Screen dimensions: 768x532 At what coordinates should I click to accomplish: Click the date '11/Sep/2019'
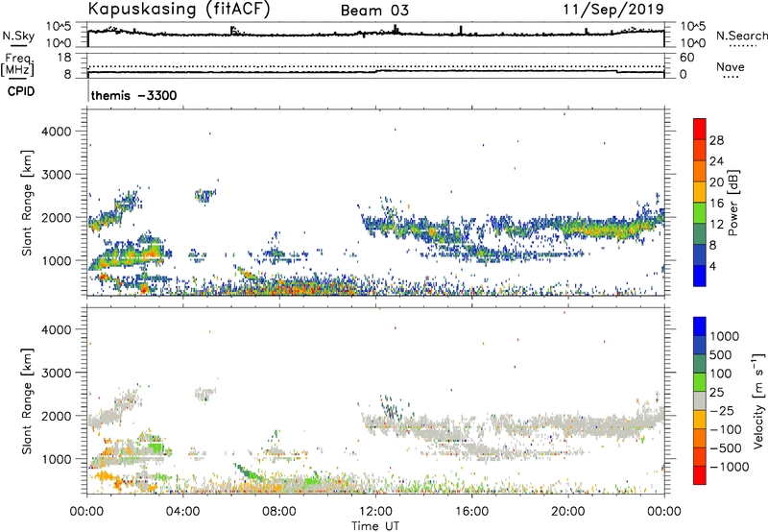613,9
